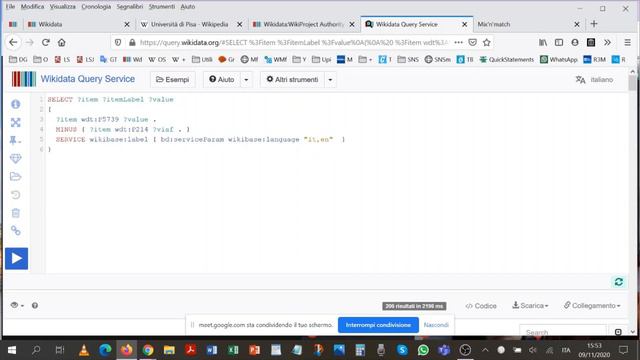Image resolution: width=640 pixels, height=360 pixels.
Task: Open page actions three dots menu
Action: 458,42
